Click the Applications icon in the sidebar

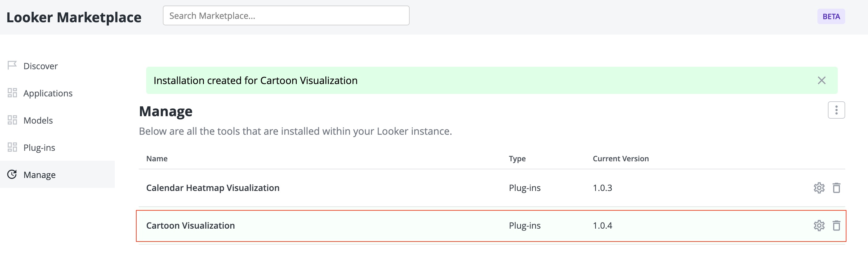click(x=12, y=93)
